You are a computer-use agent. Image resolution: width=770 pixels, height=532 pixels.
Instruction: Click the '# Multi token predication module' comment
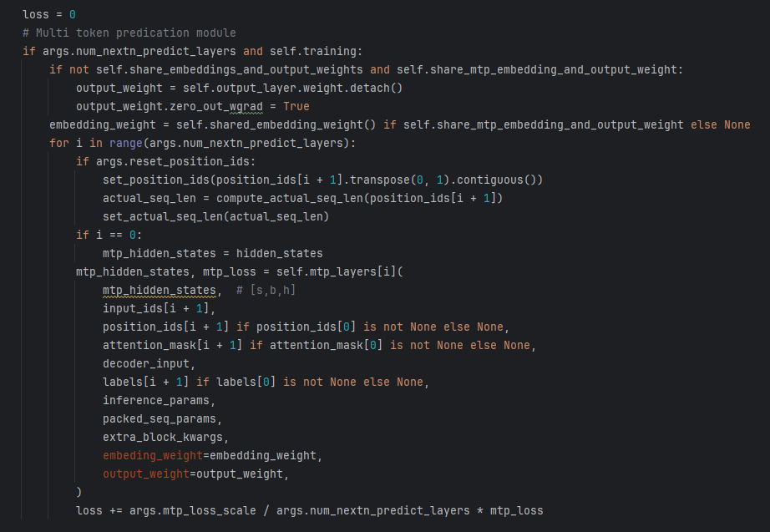pos(129,33)
